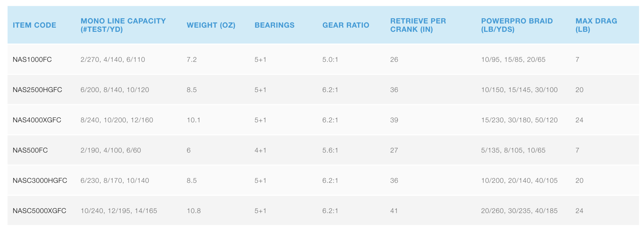Click the ITEM CODE column header
This screenshot has height=230, width=644.
pyautogui.click(x=34, y=25)
